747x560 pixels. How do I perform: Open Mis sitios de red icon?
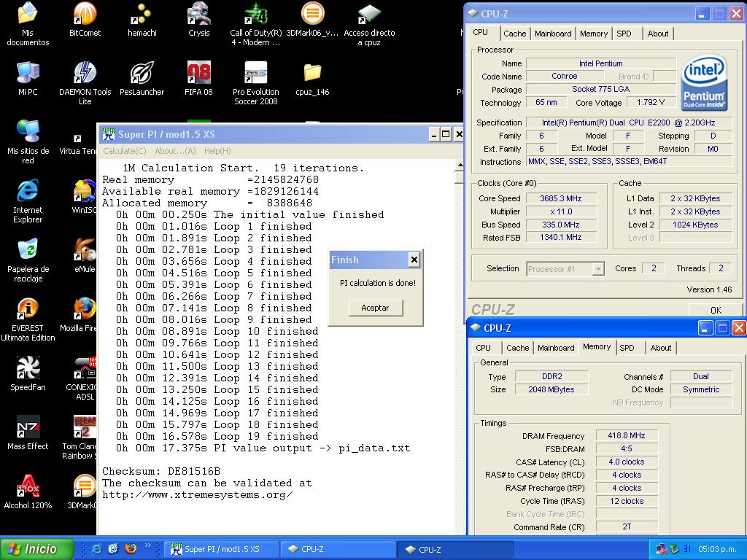(x=28, y=142)
